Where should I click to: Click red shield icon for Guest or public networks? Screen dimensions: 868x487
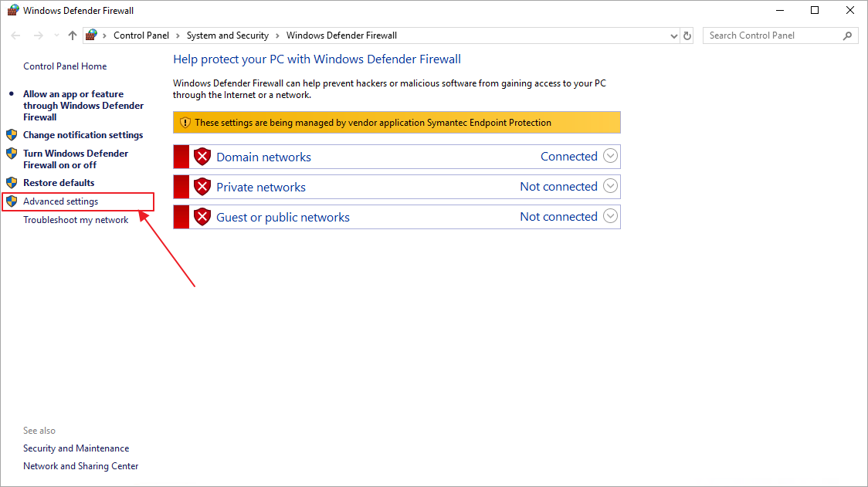[202, 217]
